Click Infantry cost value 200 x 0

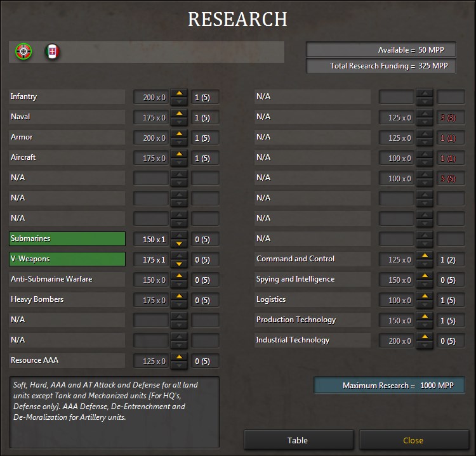pos(151,98)
